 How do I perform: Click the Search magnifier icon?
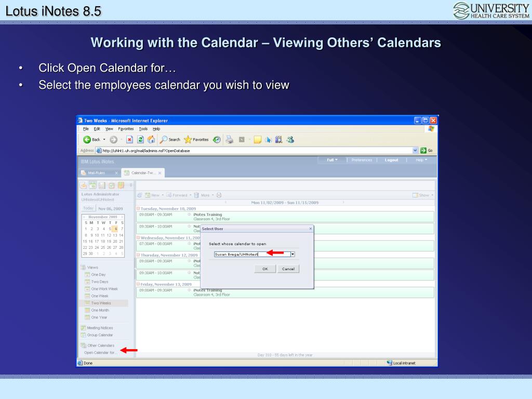[x=164, y=139]
